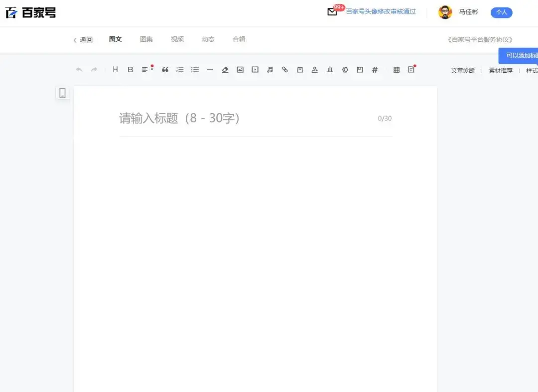The image size is (538, 392).
Task: Click the diamond brackets icon in the toolbar
Action: (x=345, y=70)
